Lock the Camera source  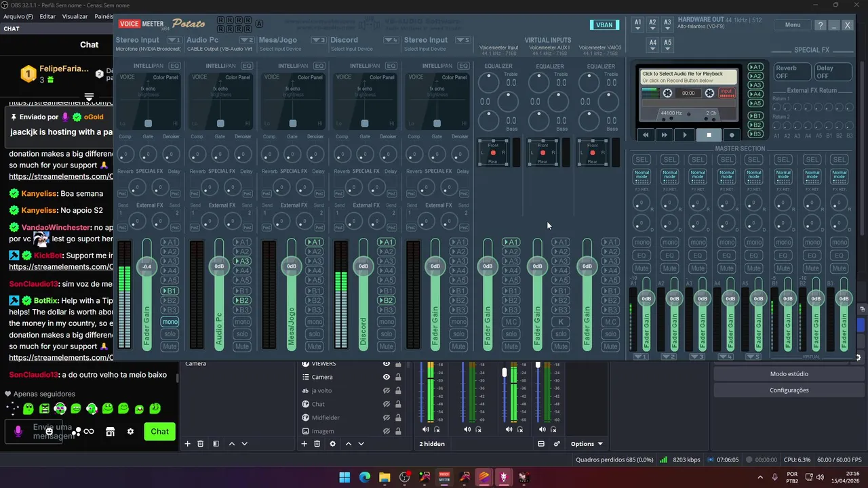pos(398,377)
